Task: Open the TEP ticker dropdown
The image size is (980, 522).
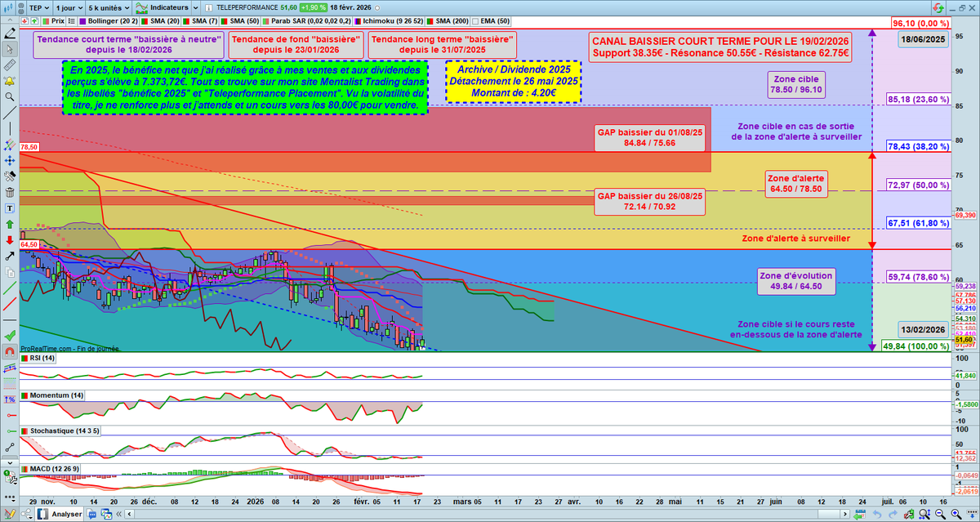Action: click(39, 7)
